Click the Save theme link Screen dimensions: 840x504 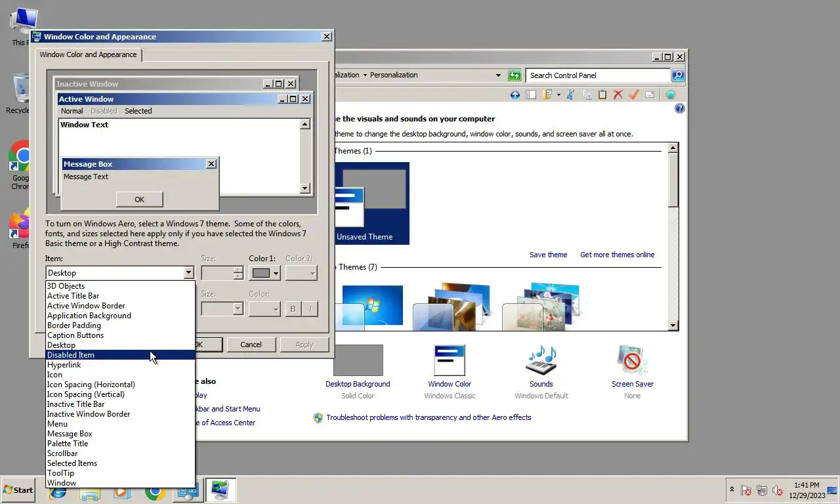click(x=548, y=255)
